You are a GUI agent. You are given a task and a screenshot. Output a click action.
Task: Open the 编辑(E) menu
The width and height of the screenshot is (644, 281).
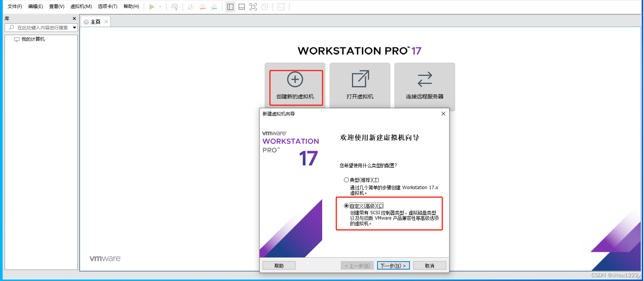[35, 6]
